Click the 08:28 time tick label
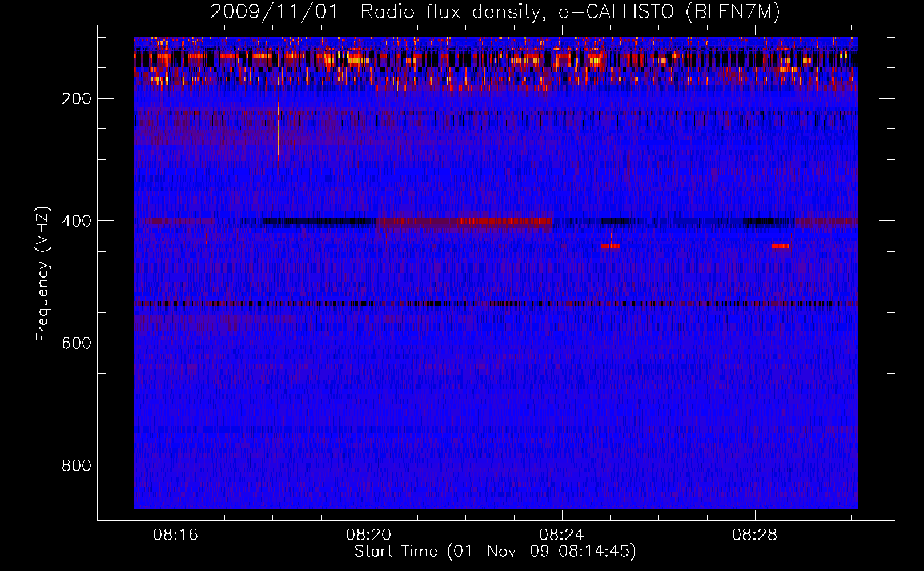Viewport: 924px width, 571px height. (x=754, y=535)
